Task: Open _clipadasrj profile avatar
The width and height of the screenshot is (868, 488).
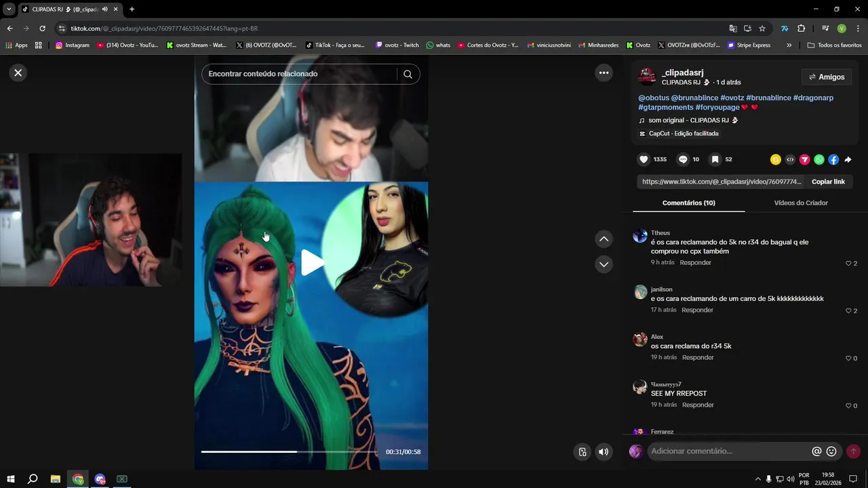Action: 648,77
